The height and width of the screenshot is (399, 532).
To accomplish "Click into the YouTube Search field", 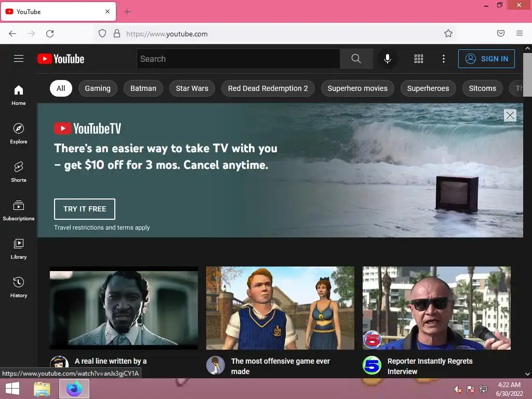I will pyautogui.click(x=238, y=59).
